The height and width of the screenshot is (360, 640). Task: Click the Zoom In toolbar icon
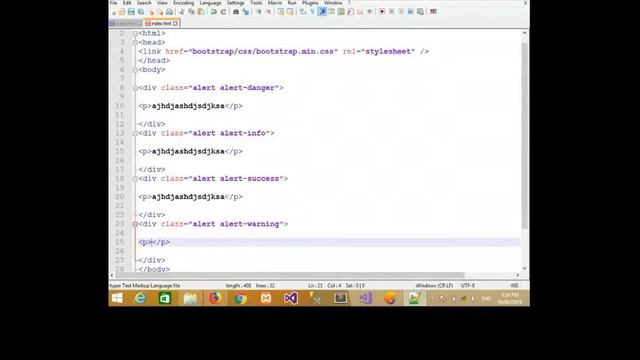click(258, 12)
